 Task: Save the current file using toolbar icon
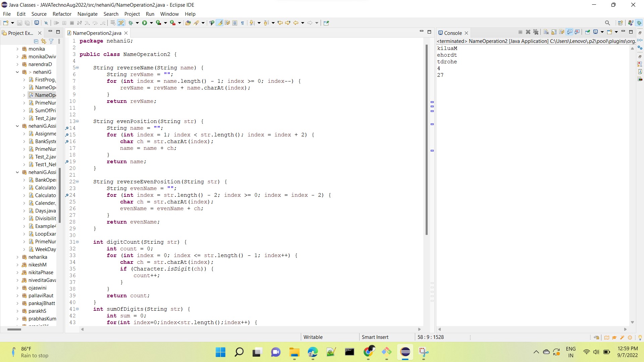click(19, 22)
